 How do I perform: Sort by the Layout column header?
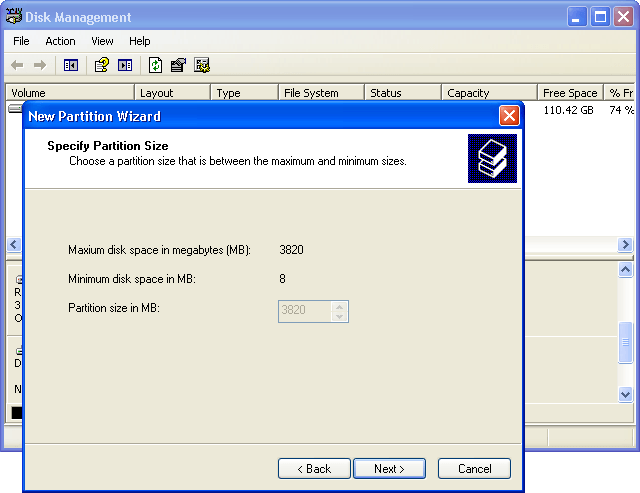(172, 93)
